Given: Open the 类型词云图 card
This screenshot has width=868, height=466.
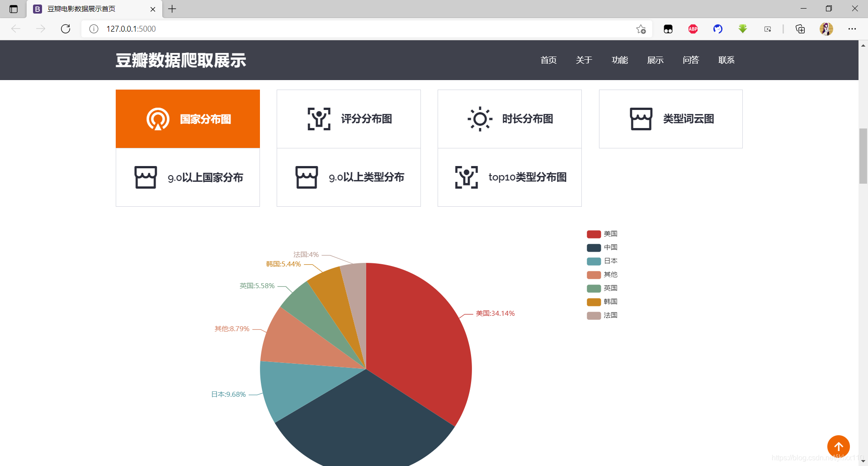Looking at the screenshot, I should tap(671, 119).
